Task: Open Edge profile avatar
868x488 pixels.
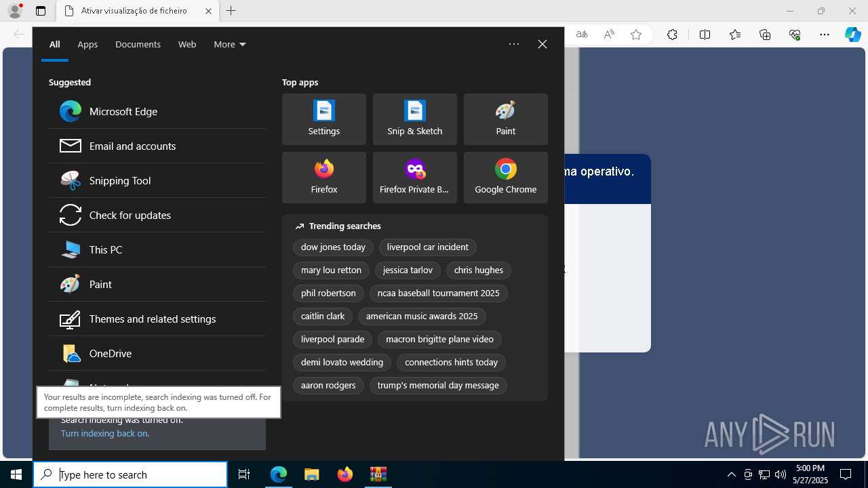Action: 15,11
